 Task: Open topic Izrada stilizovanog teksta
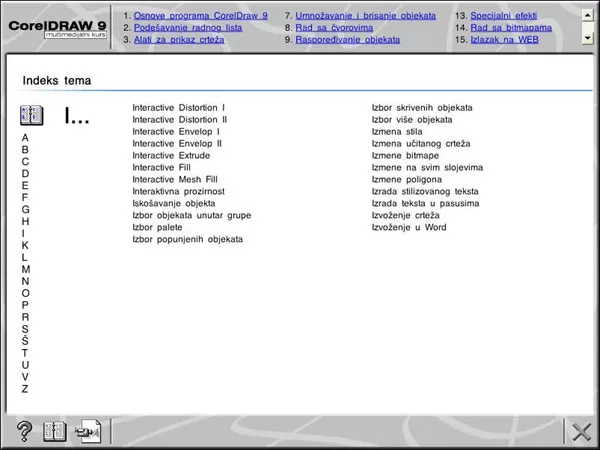tap(425, 191)
